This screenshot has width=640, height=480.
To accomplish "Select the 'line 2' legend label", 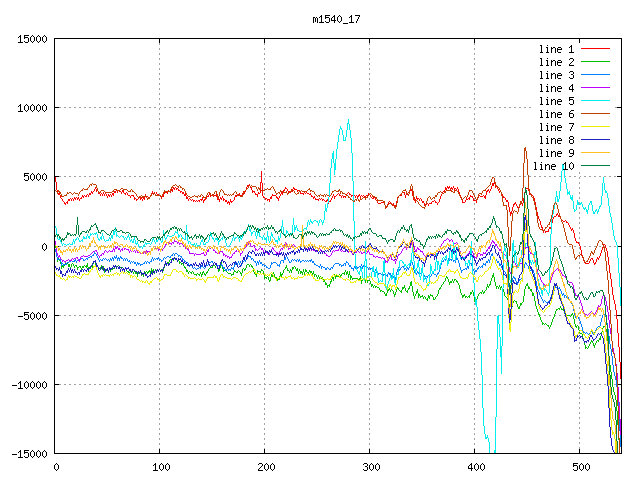I will (x=556, y=62).
